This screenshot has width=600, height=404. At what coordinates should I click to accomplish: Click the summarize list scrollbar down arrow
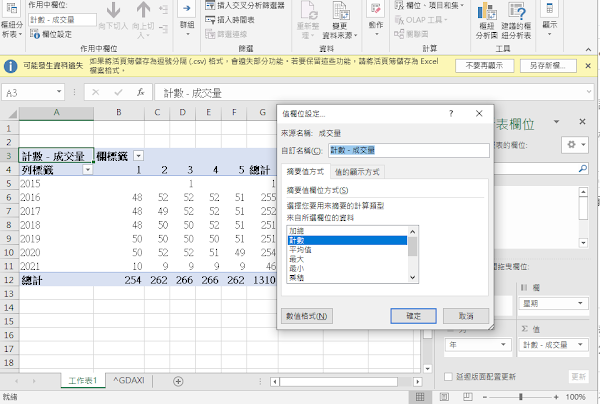(412, 278)
